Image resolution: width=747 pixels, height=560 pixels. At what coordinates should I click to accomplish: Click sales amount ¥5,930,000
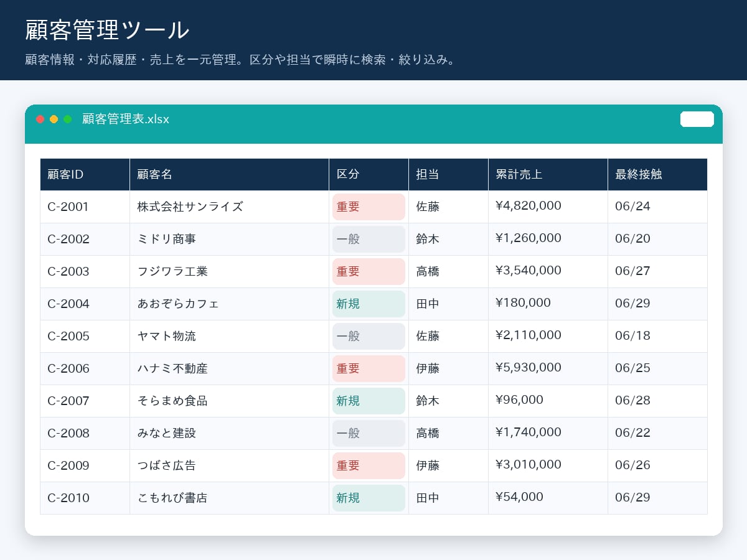529,368
